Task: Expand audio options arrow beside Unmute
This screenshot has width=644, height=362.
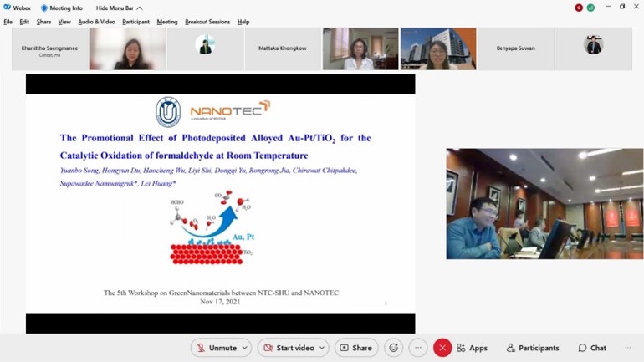Action: 243,348
